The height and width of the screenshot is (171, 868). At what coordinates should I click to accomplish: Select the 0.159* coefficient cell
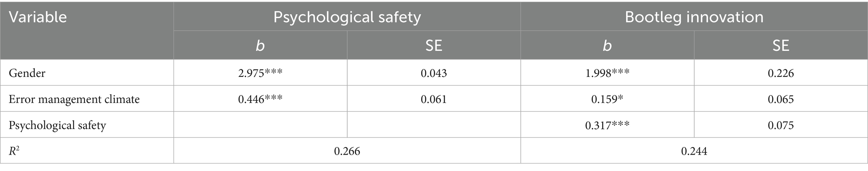click(607, 99)
